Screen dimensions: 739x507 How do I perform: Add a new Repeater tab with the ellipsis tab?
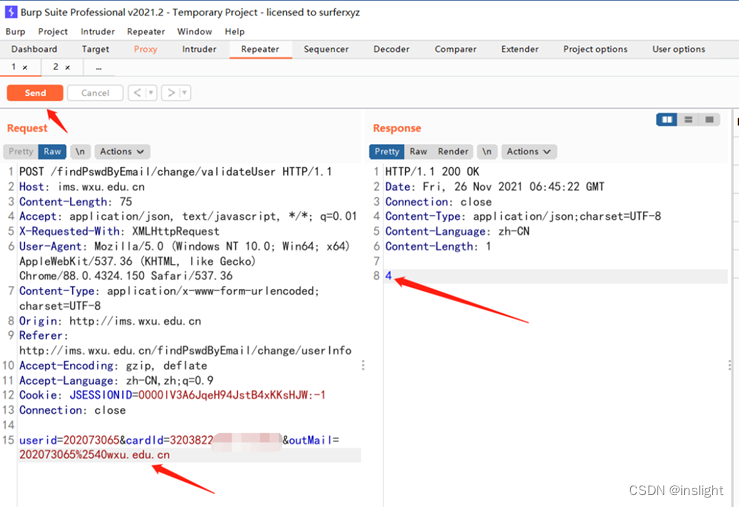[99, 68]
